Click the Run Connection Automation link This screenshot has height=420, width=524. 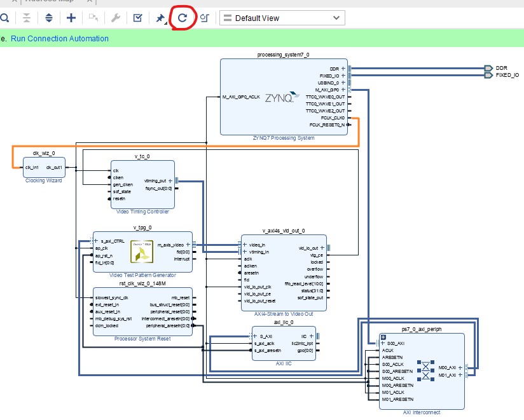60,39
